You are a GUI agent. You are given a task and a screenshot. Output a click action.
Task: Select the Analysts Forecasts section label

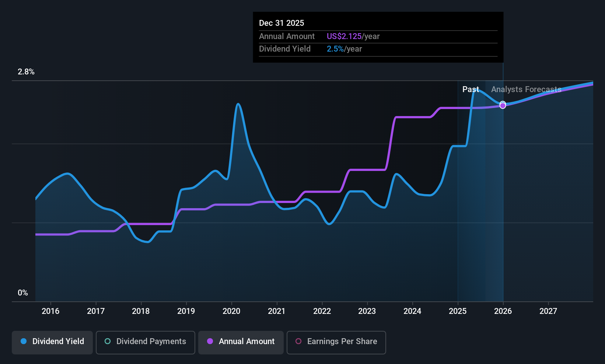click(x=526, y=89)
